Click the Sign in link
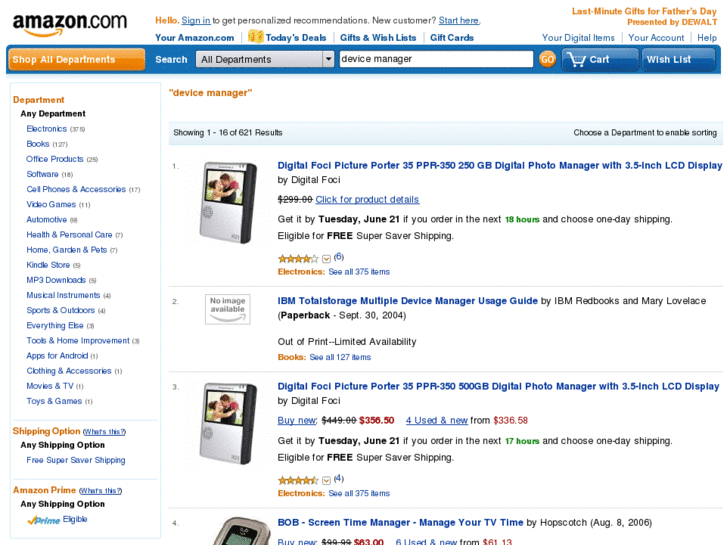 (x=196, y=20)
